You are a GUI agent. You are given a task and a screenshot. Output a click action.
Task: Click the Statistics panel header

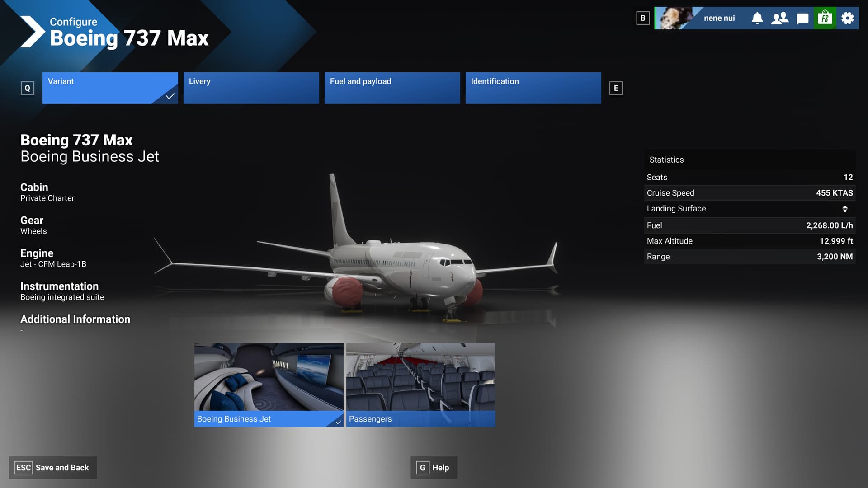click(750, 160)
